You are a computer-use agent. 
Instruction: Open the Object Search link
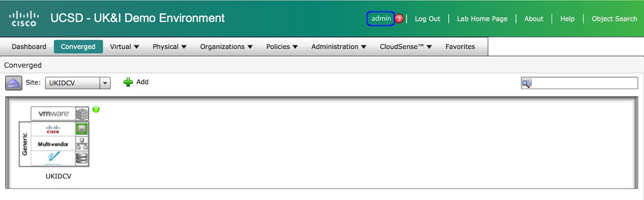[614, 19]
